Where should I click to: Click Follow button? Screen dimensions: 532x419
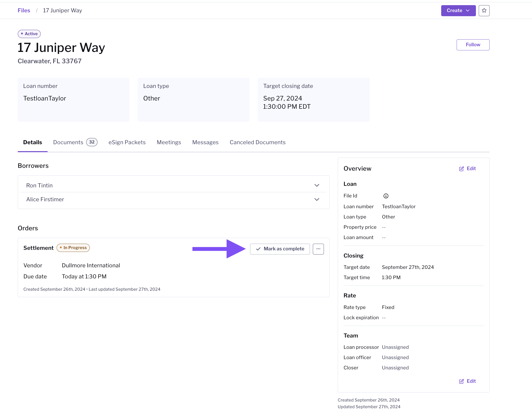tap(473, 45)
